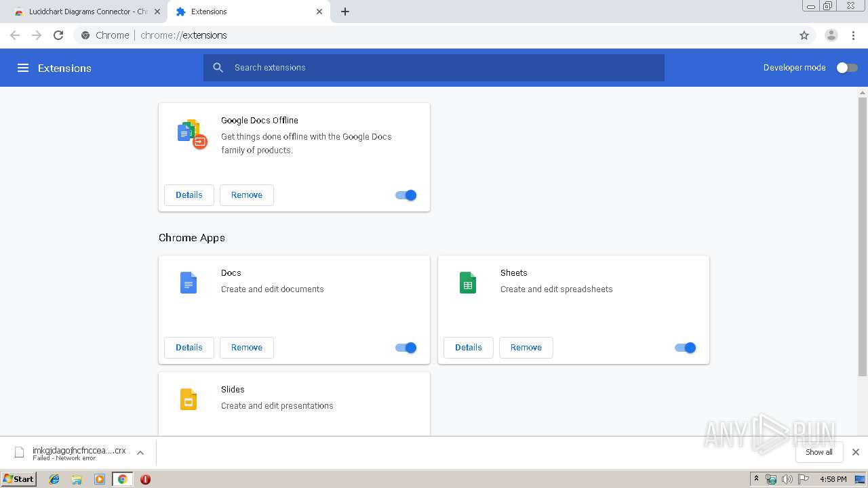Screen dimensions: 868x488
Task: Click the Slides app icon
Action: pyautogui.click(x=189, y=399)
